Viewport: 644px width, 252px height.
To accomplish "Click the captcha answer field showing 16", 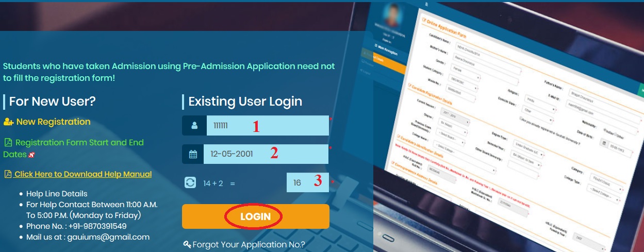I will point(307,182).
